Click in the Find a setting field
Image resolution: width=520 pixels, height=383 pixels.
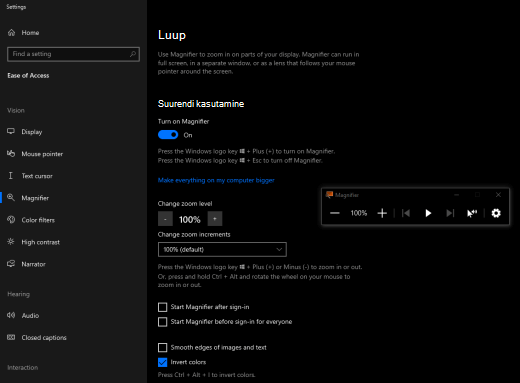pyautogui.click(x=73, y=54)
